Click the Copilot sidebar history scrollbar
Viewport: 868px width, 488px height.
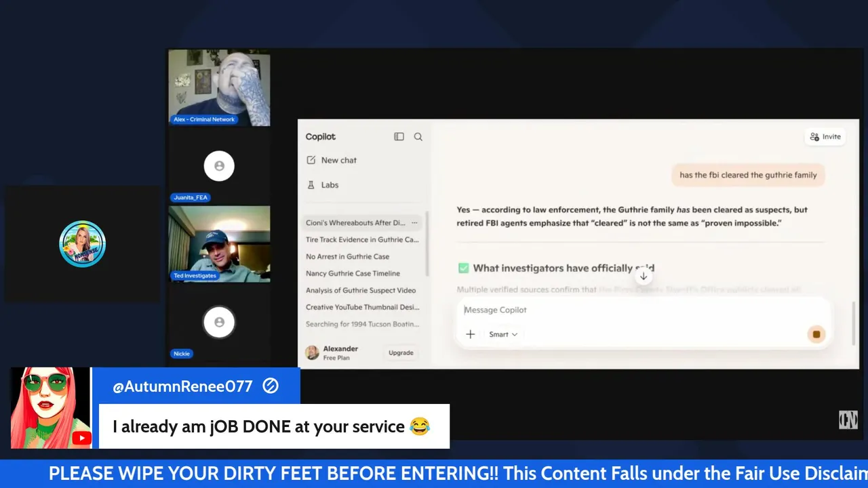pyautogui.click(x=427, y=244)
